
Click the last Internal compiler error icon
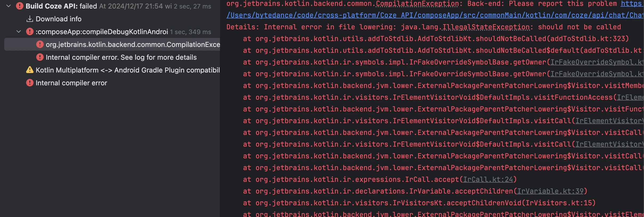tap(30, 83)
